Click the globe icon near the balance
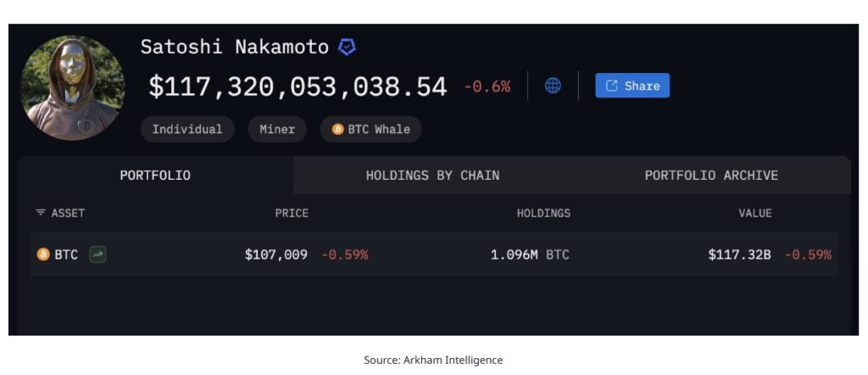 (553, 86)
